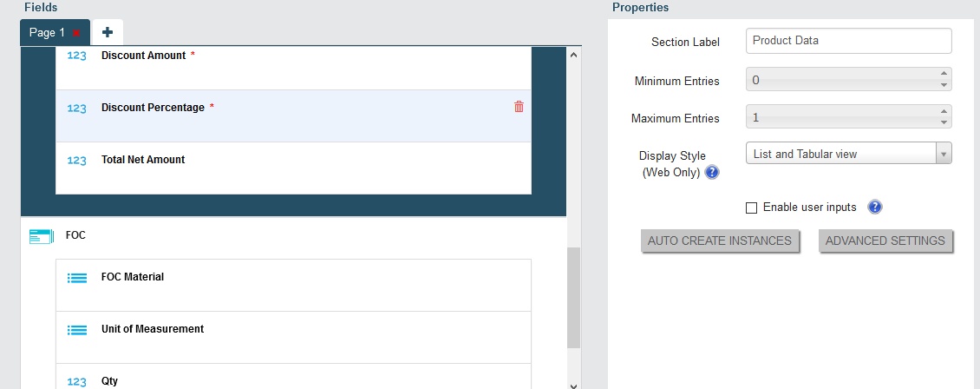The width and height of the screenshot is (980, 389).
Task: Click the list icon beside FOC Material
Action: coord(77,278)
